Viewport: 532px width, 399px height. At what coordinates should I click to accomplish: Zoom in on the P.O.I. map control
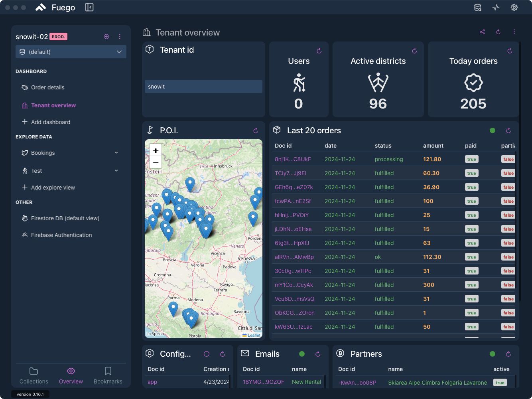point(156,150)
